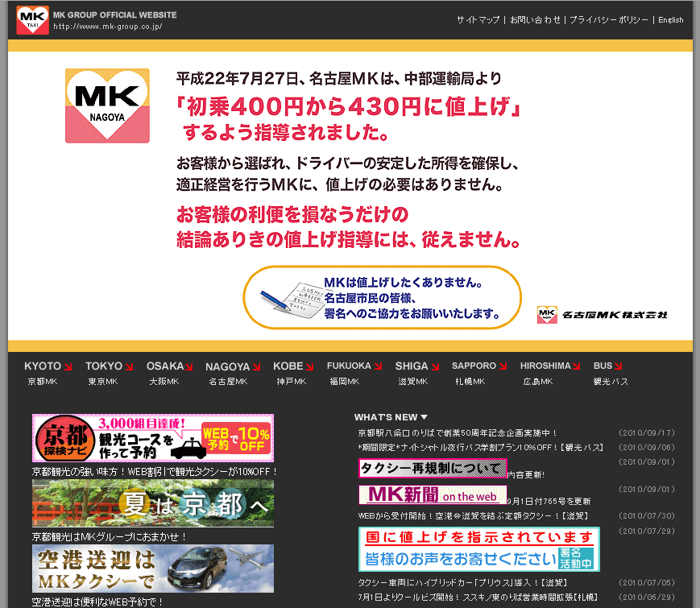The image size is (700, 608).
Task: Click red arrow next to HIROSHIMA
Action: coord(576,366)
